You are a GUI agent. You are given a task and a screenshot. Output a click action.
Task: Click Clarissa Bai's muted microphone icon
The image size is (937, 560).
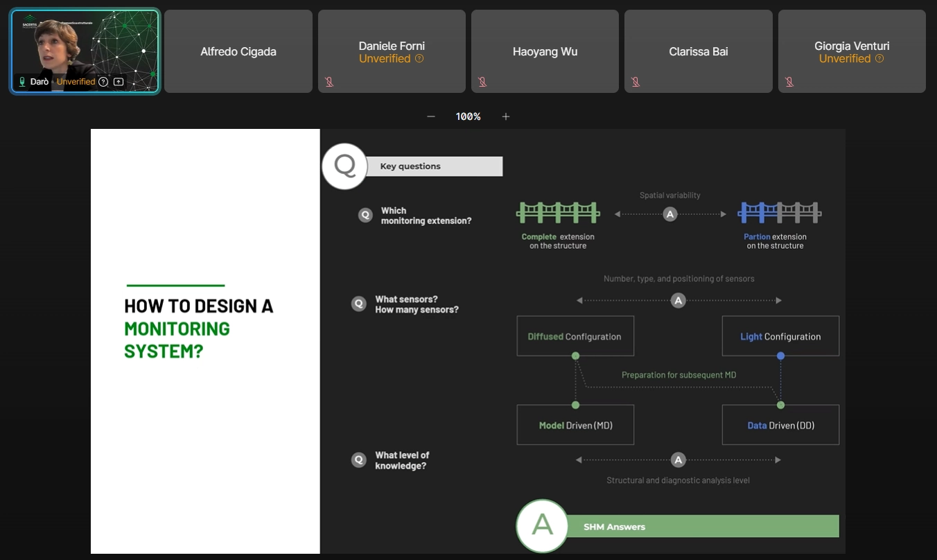click(636, 82)
